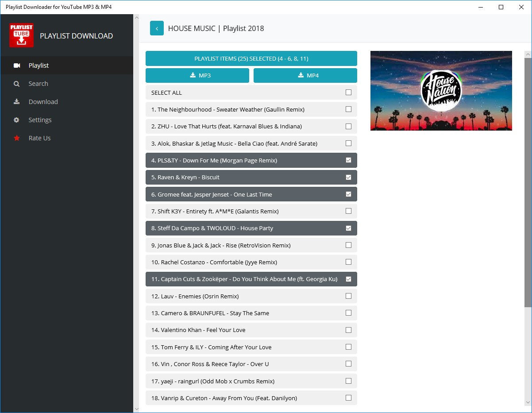532x413 pixels.
Task: Click row text "1. The Neighbourhood - Sweater Weather"
Action: pyautogui.click(x=228, y=109)
